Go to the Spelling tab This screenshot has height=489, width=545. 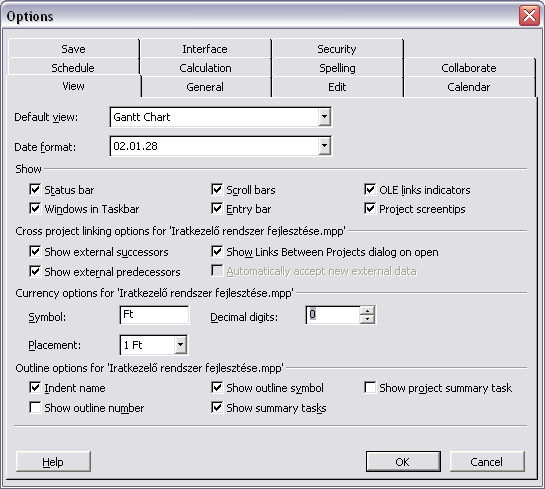337,67
